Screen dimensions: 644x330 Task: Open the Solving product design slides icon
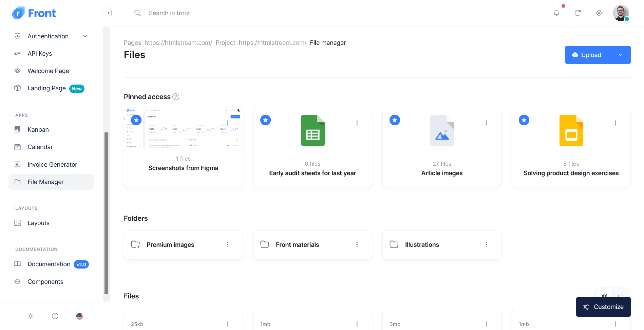tap(571, 130)
